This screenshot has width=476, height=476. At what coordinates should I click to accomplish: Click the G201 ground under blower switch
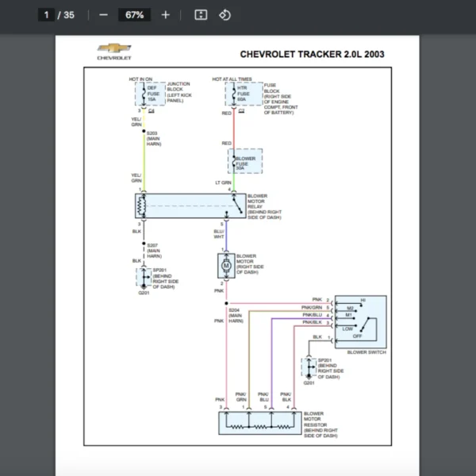coord(309,383)
